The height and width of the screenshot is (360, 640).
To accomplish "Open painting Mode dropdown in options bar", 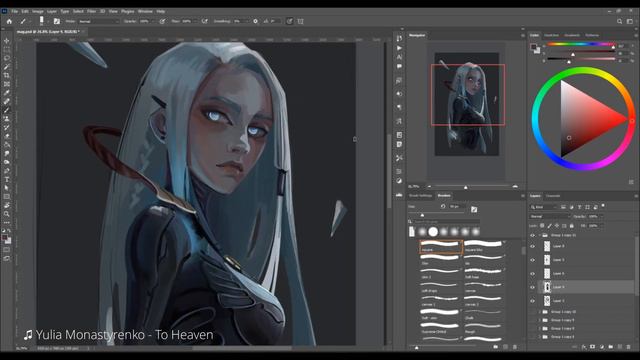I will click(98, 21).
